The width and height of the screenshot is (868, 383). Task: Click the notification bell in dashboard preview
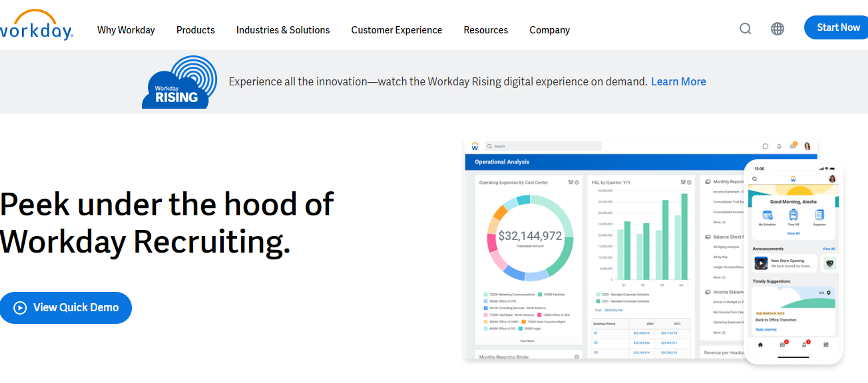click(779, 146)
